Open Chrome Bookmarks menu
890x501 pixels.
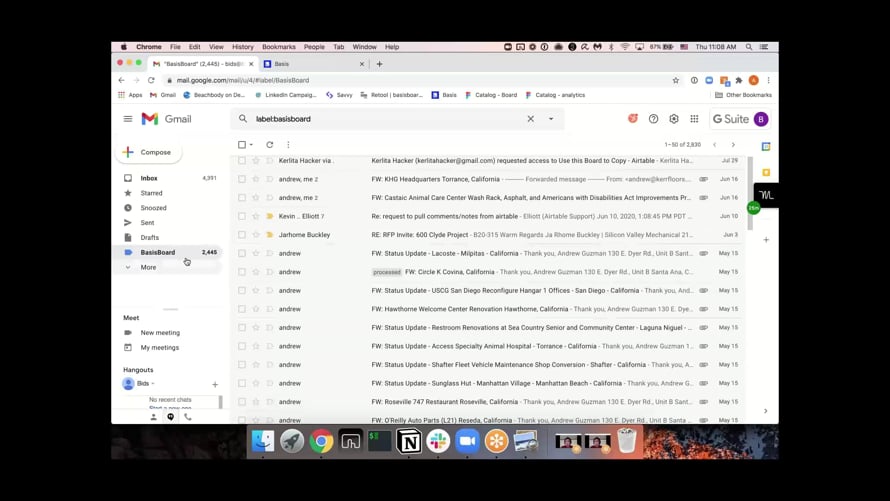[279, 47]
